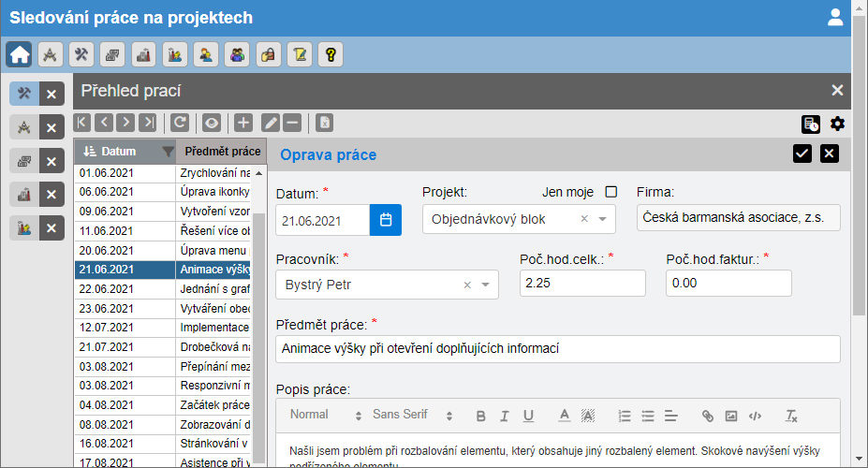868x468 pixels.
Task: Refresh the work list
Action: pos(180,123)
